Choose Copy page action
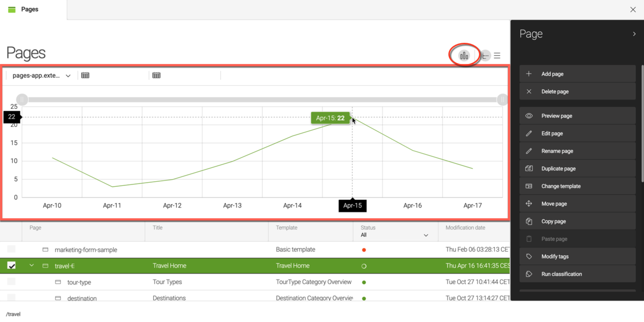This screenshot has height=322, width=644. click(577, 221)
